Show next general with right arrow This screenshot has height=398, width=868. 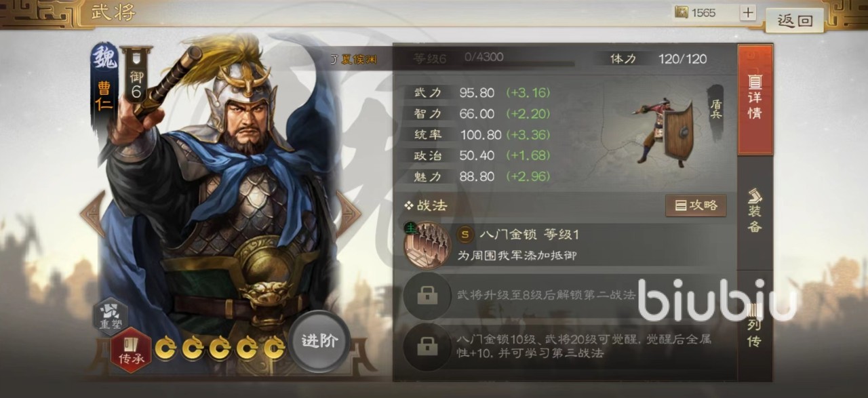(349, 214)
